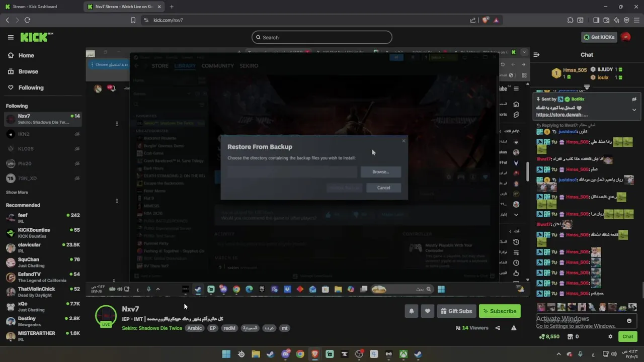Viewport: 644px width, 362px height.
Task: Click the Gift Subs button
Action: pyautogui.click(x=456, y=311)
